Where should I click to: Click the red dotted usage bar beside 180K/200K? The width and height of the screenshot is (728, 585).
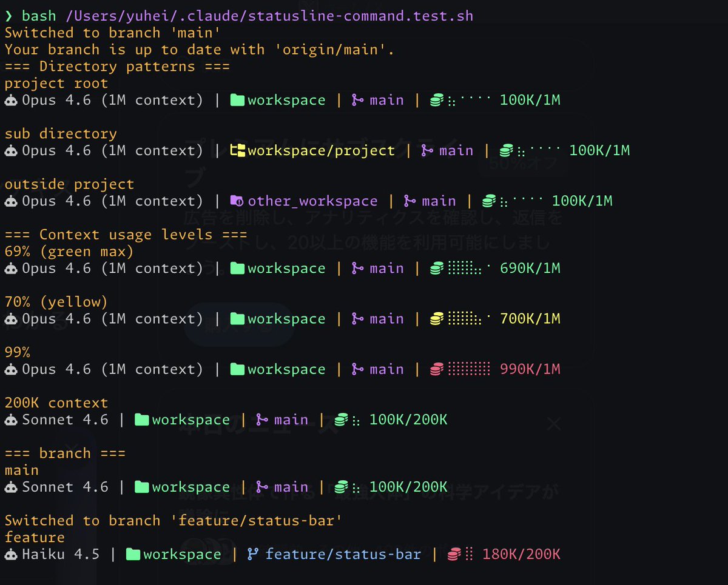pos(469,554)
